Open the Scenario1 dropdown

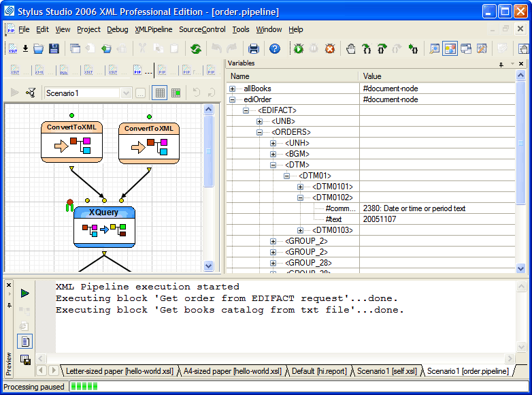126,93
